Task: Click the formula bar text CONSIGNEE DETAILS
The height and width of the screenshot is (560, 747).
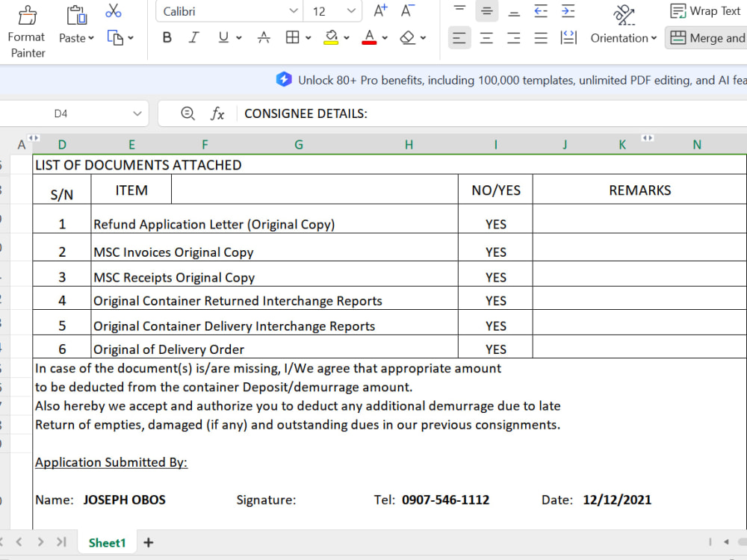Action: pos(306,113)
